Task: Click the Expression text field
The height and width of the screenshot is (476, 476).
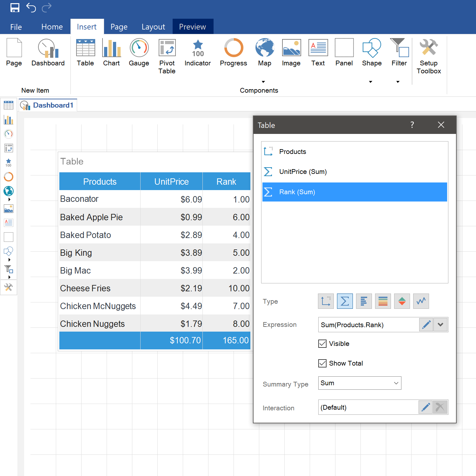Action: (x=369, y=325)
